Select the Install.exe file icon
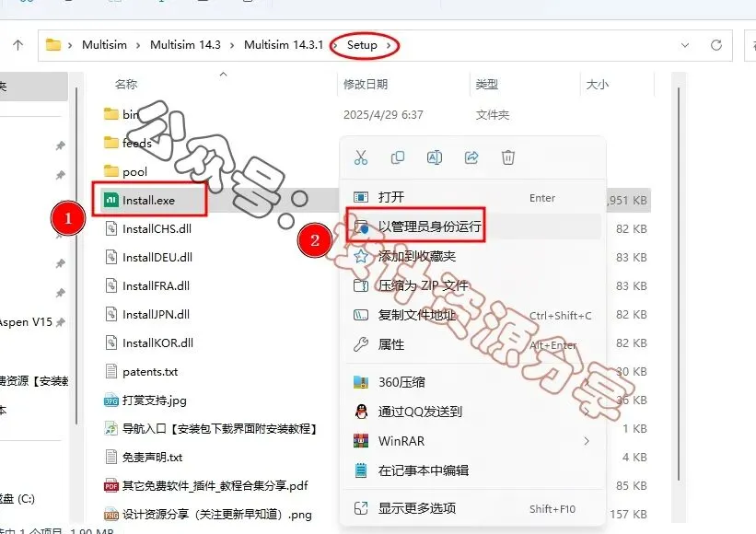The height and width of the screenshot is (534, 756). pyautogui.click(x=111, y=200)
